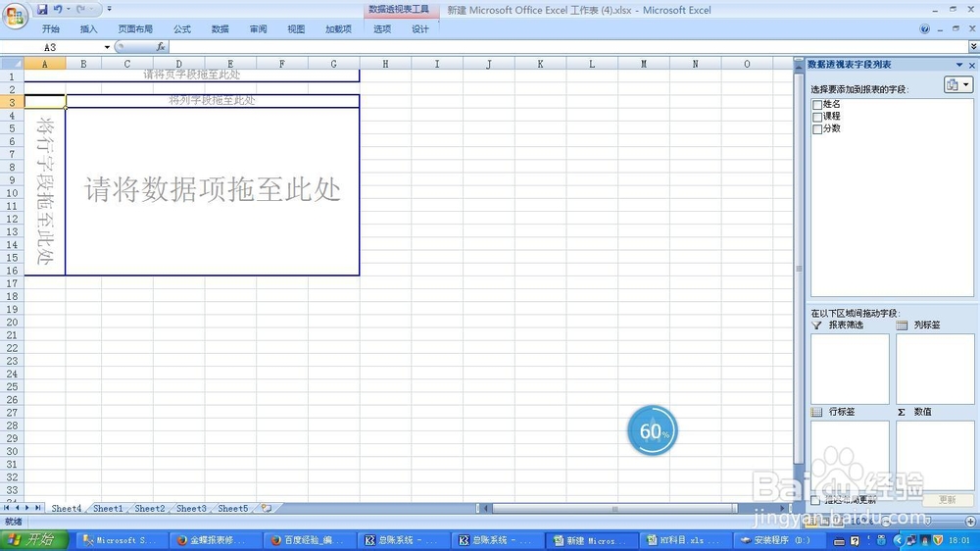This screenshot has height=551, width=980.
Task: Click the 将列字段拖至此处 column field area
Action: pyautogui.click(x=213, y=101)
